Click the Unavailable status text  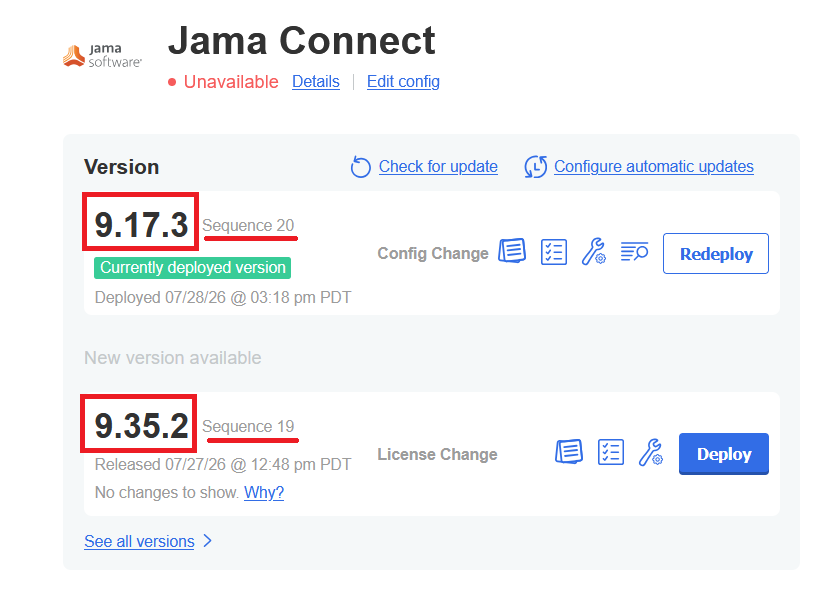[231, 82]
